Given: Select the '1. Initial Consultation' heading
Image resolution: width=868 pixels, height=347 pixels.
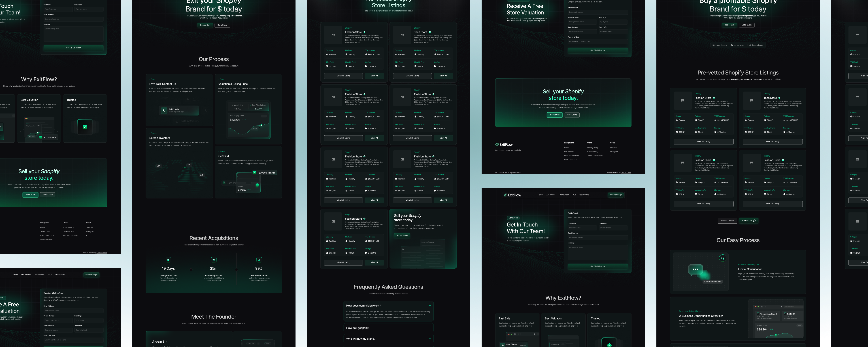Looking at the screenshot, I should 750,269.
